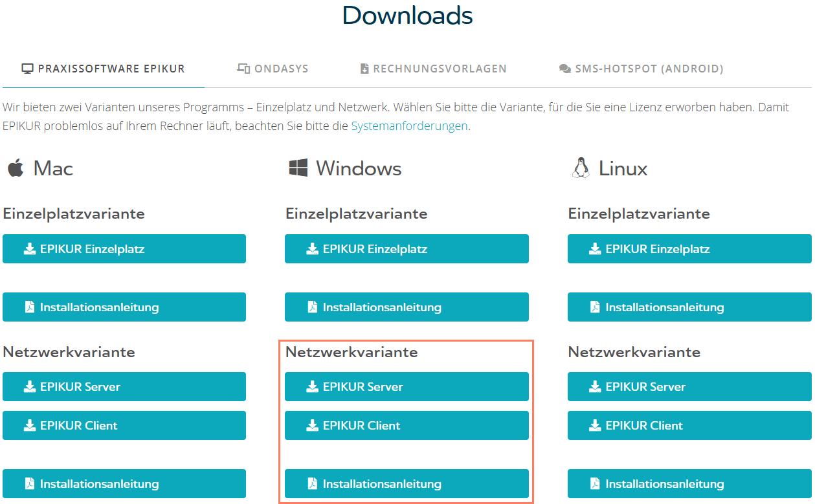
Task: Click Netzwerkvariante heading under Mac
Action: pos(69,352)
